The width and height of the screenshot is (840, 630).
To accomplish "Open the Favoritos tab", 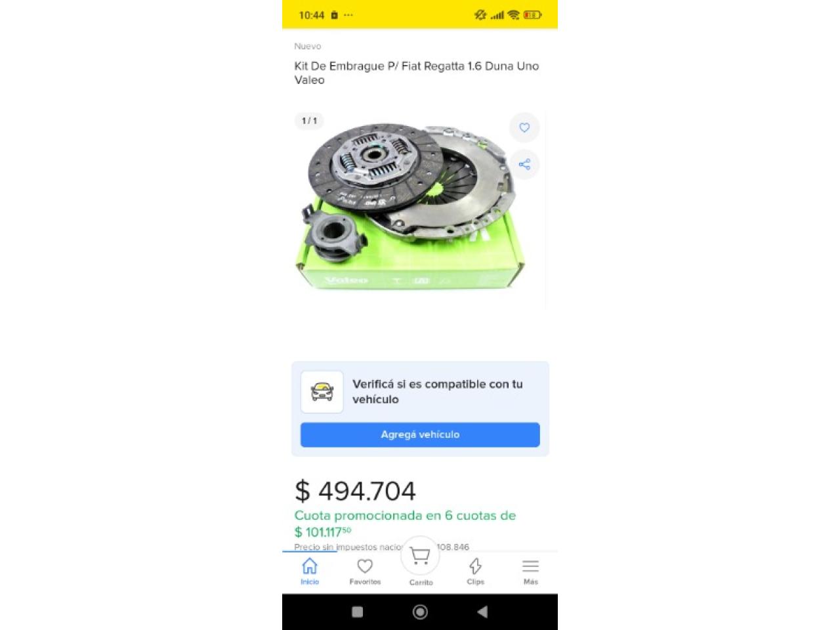I will (x=365, y=571).
